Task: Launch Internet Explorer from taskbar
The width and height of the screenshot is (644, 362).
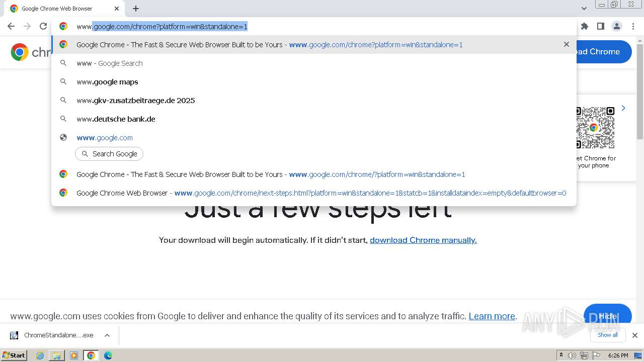Action: [x=40, y=355]
